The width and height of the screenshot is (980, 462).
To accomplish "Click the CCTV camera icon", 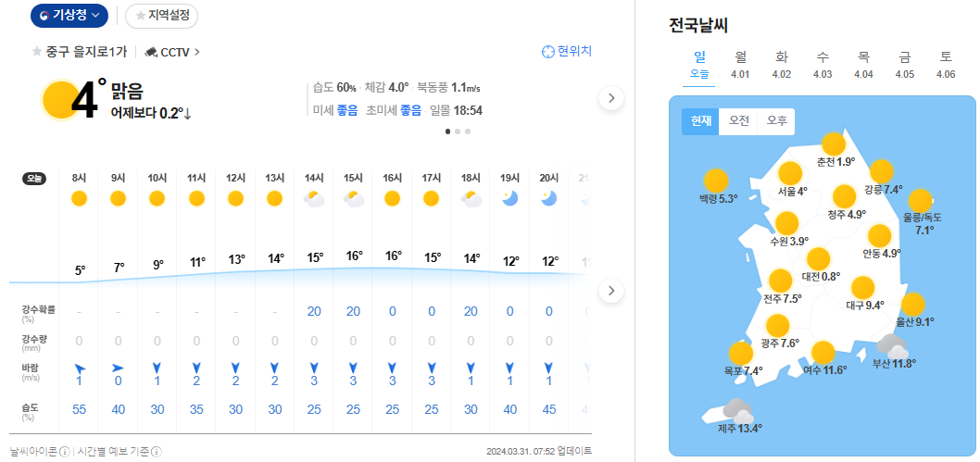I will pos(152,53).
